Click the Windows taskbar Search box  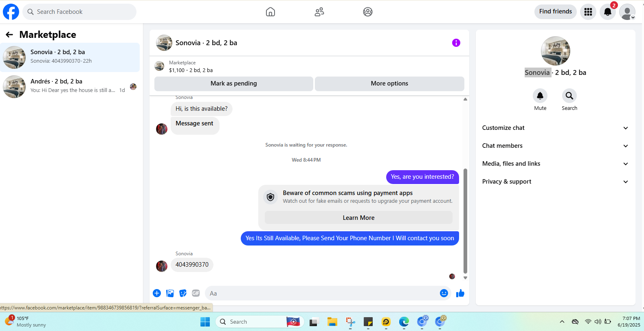tap(259, 322)
